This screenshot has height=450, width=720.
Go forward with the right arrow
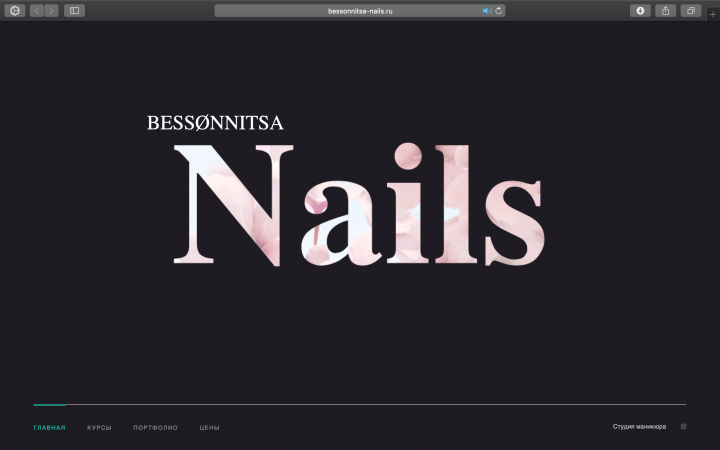(x=51, y=11)
